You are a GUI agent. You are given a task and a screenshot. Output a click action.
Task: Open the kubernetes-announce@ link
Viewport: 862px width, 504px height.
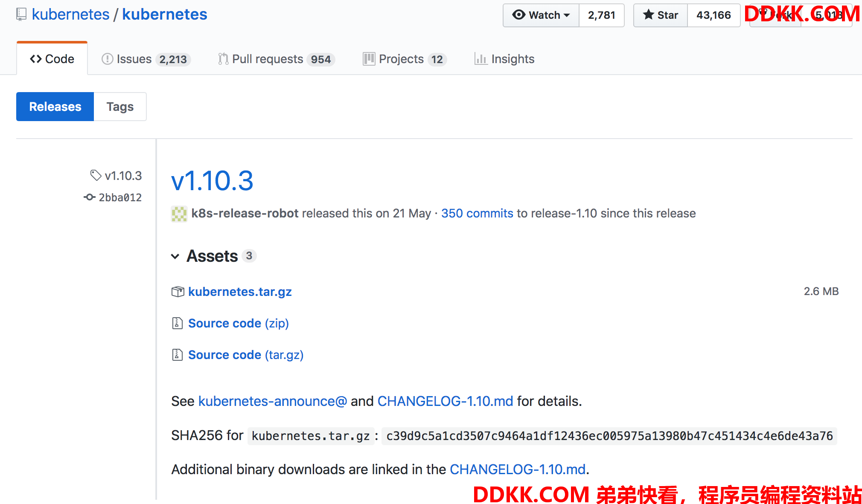coord(273,401)
